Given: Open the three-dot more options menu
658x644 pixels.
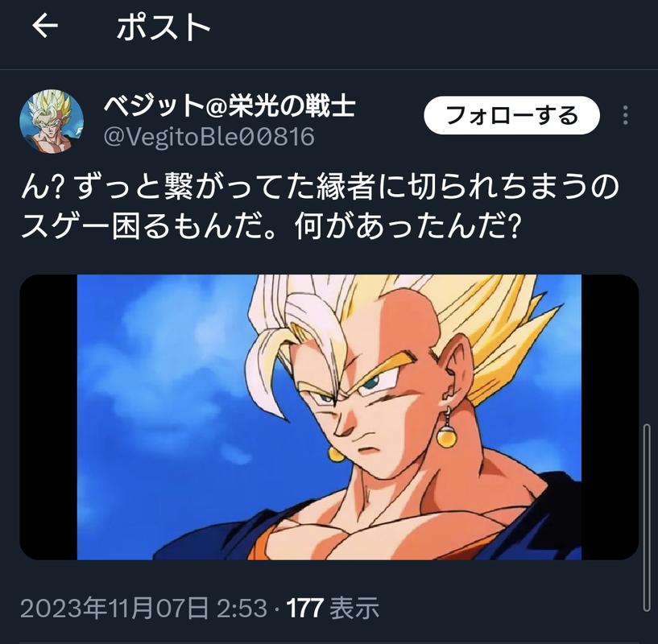Looking at the screenshot, I should 625,115.
